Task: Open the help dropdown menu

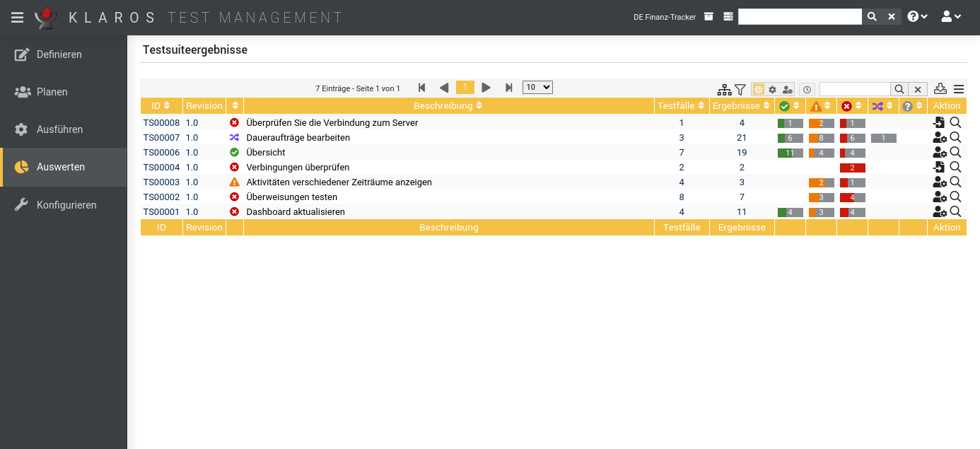Action: coord(917,17)
